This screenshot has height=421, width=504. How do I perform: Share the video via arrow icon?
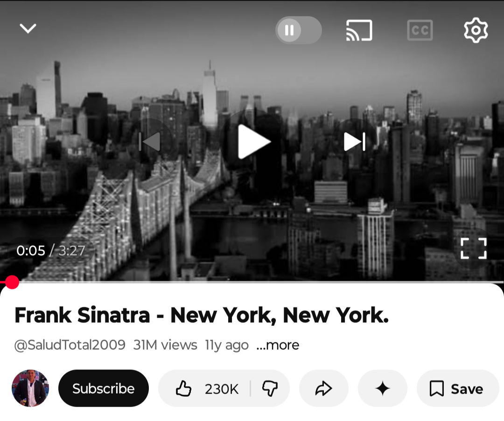tap(324, 388)
